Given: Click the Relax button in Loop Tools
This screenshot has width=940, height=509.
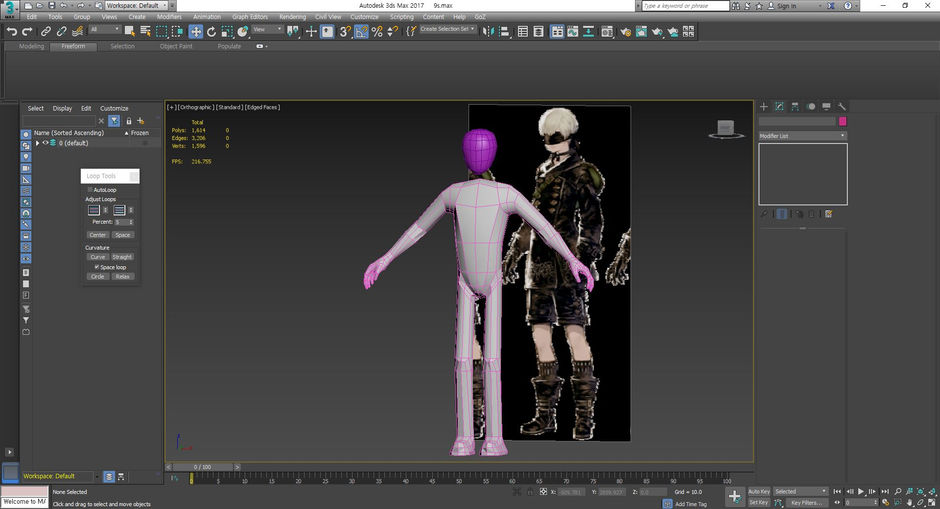Looking at the screenshot, I should click(x=122, y=277).
